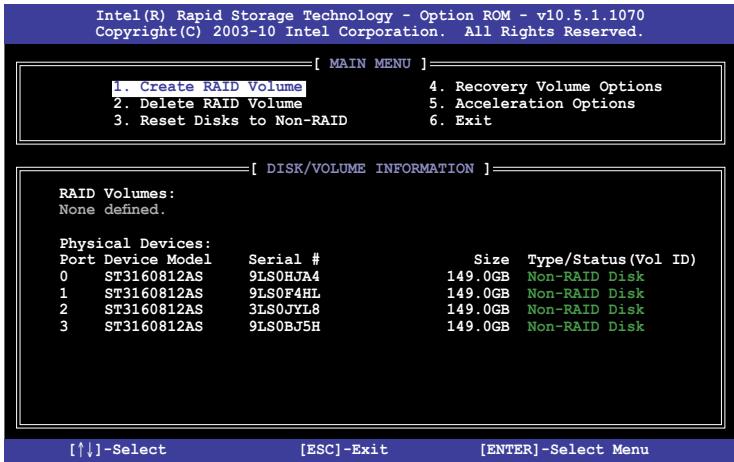Click the MAIN MENU heading

(370, 64)
